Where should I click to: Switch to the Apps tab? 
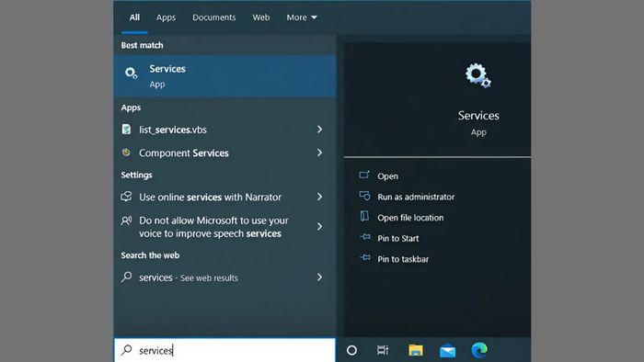(x=166, y=17)
